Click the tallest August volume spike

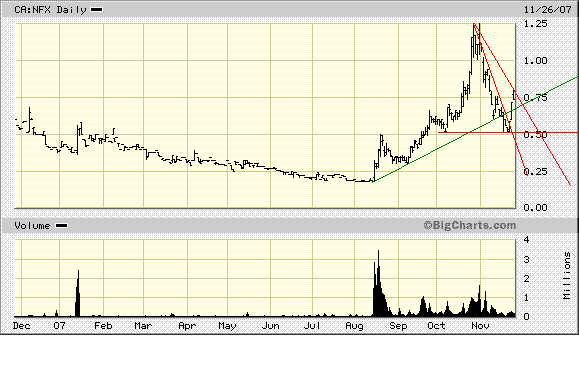click(378, 284)
